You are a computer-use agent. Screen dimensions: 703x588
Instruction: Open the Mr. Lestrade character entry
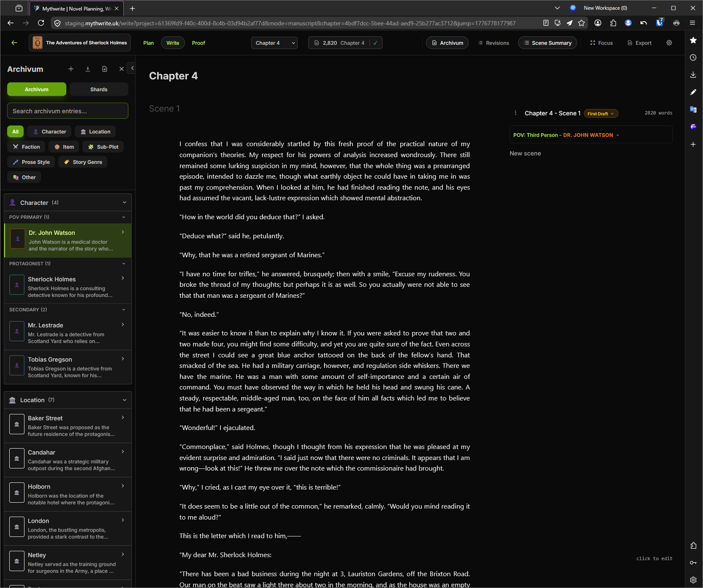click(68, 333)
